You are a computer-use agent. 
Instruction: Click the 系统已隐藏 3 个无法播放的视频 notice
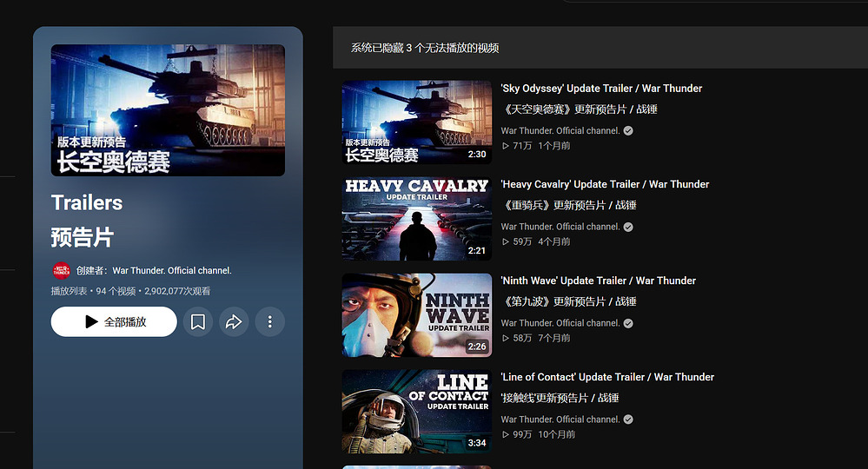pyautogui.click(x=425, y=48)
